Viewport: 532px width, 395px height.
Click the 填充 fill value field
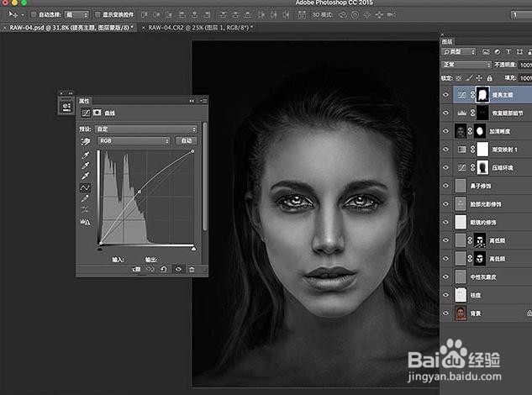pos(525,78)
